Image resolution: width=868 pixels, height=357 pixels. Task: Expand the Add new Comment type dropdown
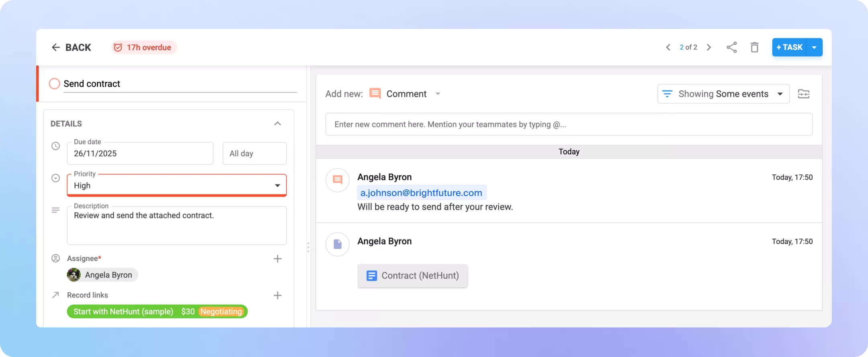pyautogui.click(x=438, y=94)
